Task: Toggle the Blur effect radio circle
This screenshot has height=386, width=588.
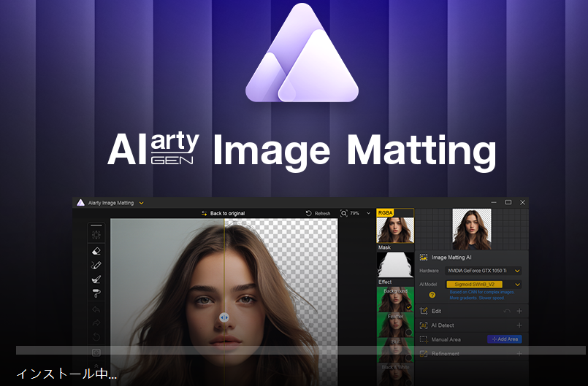Action: click(x=409, y=358)
